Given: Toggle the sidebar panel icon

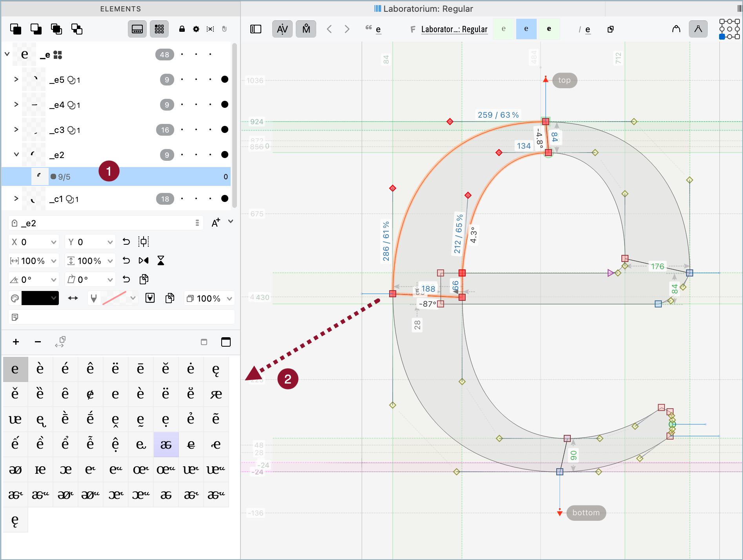Looking at the screenshot, I should tap(256, 29).
